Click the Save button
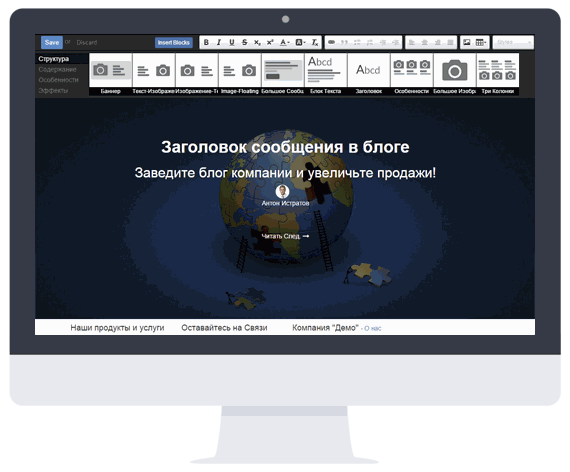This screenshot has width=570, height=472. (x=52, y=43)
